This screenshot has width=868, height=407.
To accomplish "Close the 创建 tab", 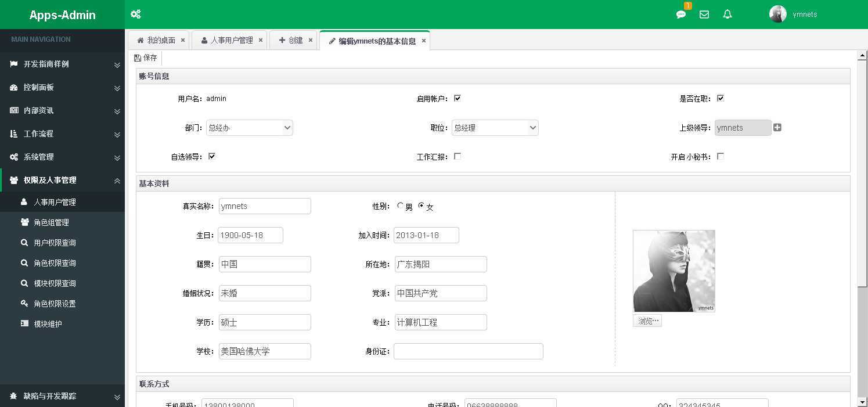I will click(x=311, y=40).
